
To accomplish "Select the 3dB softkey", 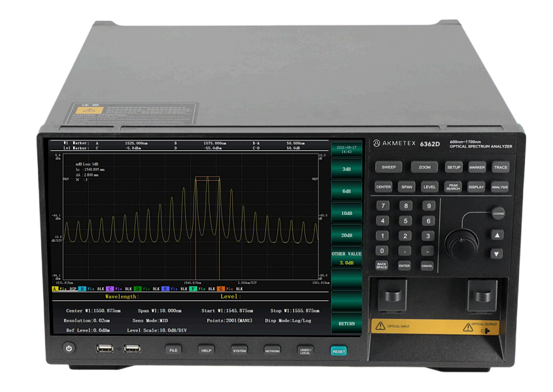I will (x=346, y=169).
